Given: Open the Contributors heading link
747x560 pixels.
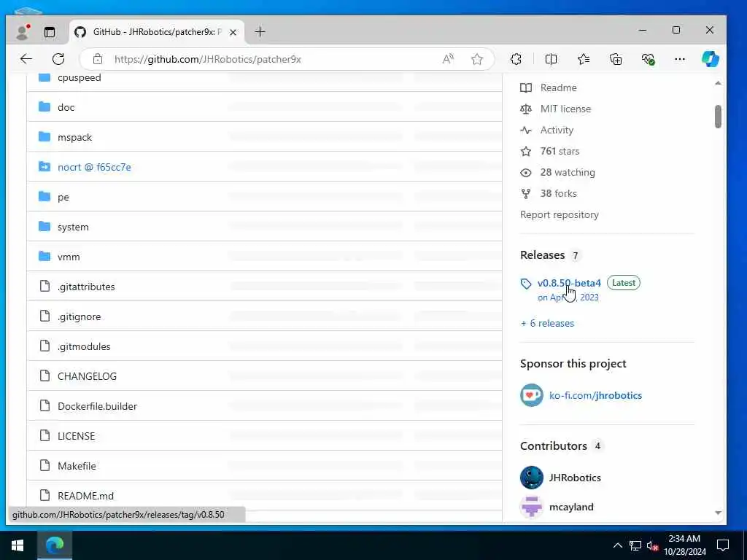Looking at the screenshot, I should (x=554, y=446).
